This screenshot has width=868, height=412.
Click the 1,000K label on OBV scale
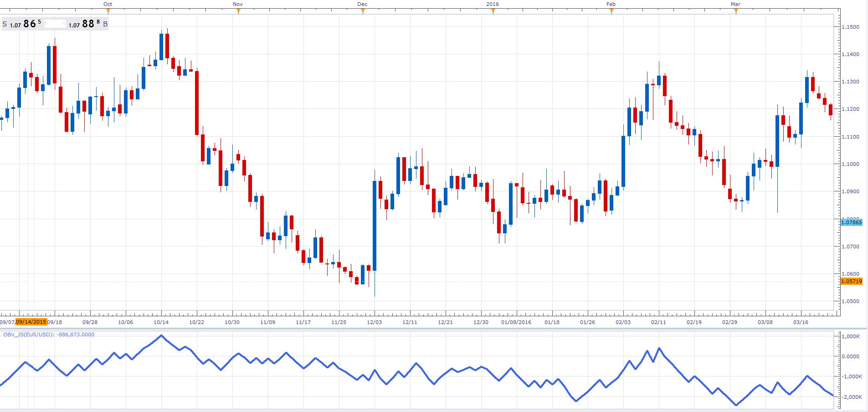(x=851, y=336)
